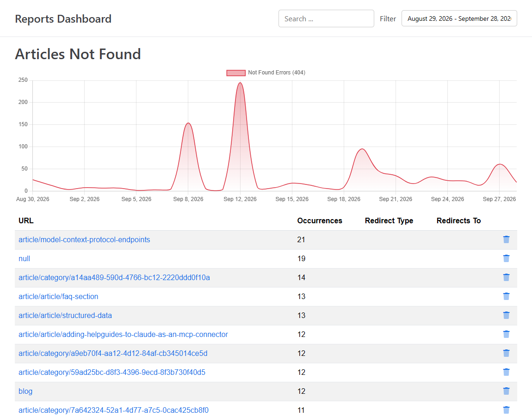Screen dimensions: 532x416
Task: Open adding-helpguides-to-claude-as-an-mcp-connector link
Action: coord(123,335)
